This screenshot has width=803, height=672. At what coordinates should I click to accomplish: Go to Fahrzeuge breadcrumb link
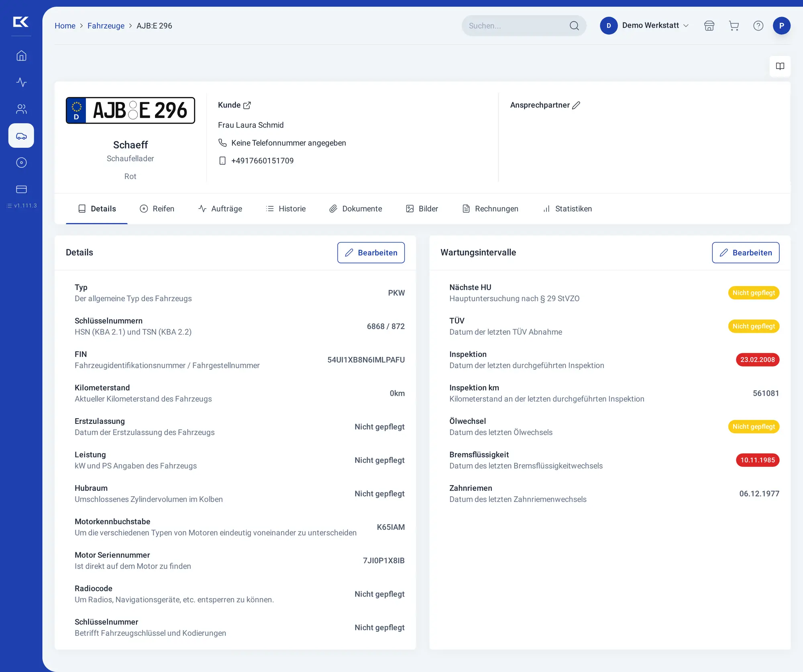coord(106,26)
